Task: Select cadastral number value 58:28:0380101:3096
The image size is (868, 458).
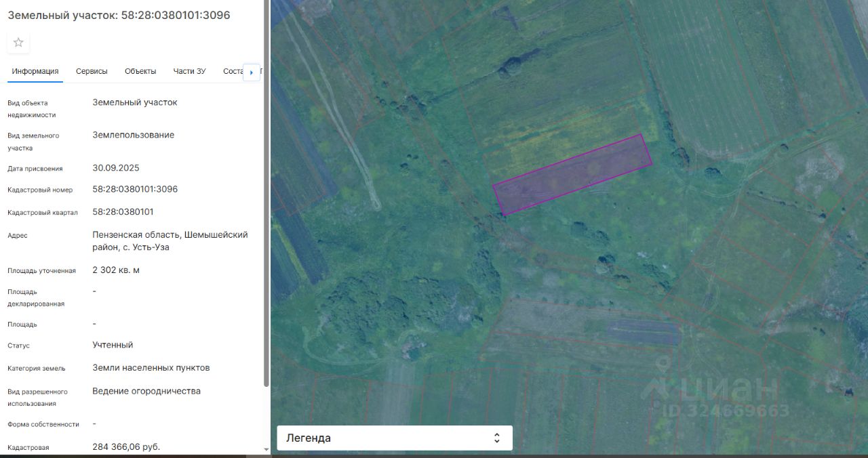Action: [x=135, y=189]
